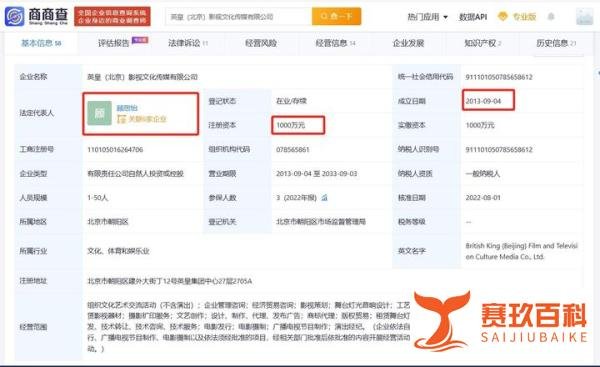The height and width of the screenshot is (367, 600).
Task: Select the registered capital 1000万元 value
Action: coord(290,125)
